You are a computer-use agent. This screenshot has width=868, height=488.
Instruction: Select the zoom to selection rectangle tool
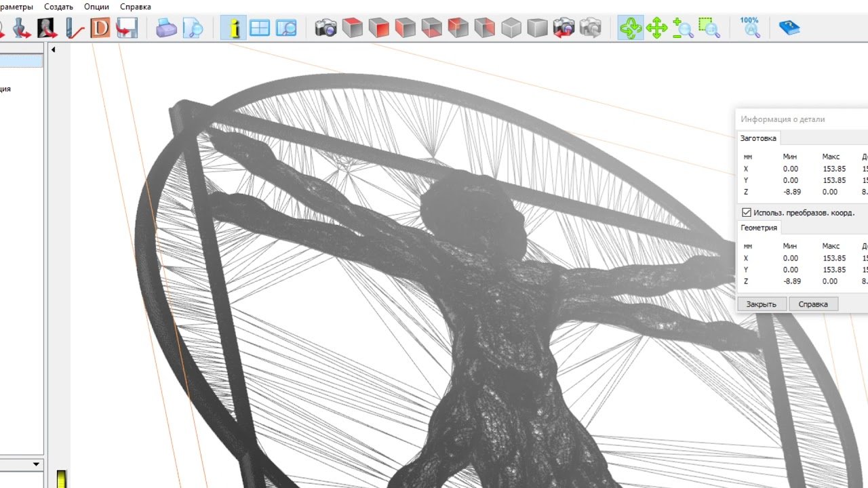point(709,28)
